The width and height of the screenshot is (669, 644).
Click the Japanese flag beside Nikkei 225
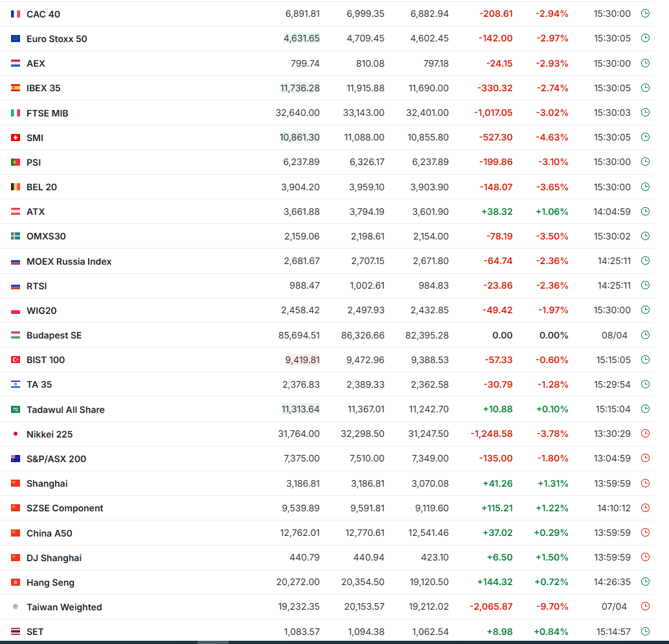[x=16, y=434]
